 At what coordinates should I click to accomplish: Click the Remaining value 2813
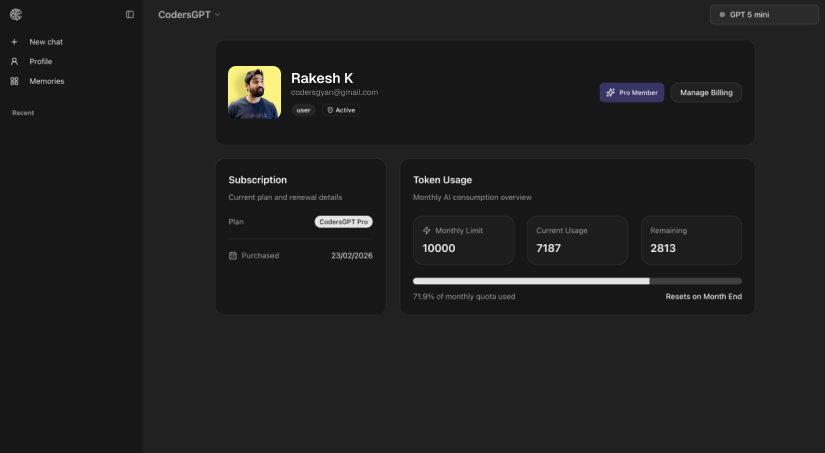[662, 248]
